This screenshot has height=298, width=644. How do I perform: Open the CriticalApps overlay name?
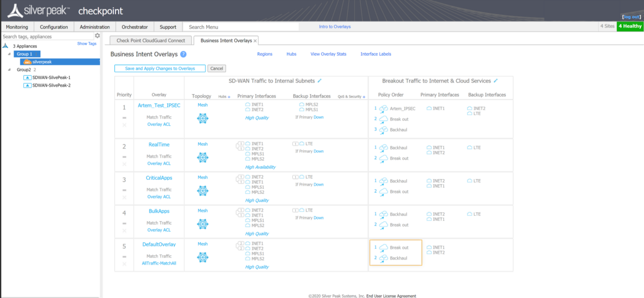(159, 178)
